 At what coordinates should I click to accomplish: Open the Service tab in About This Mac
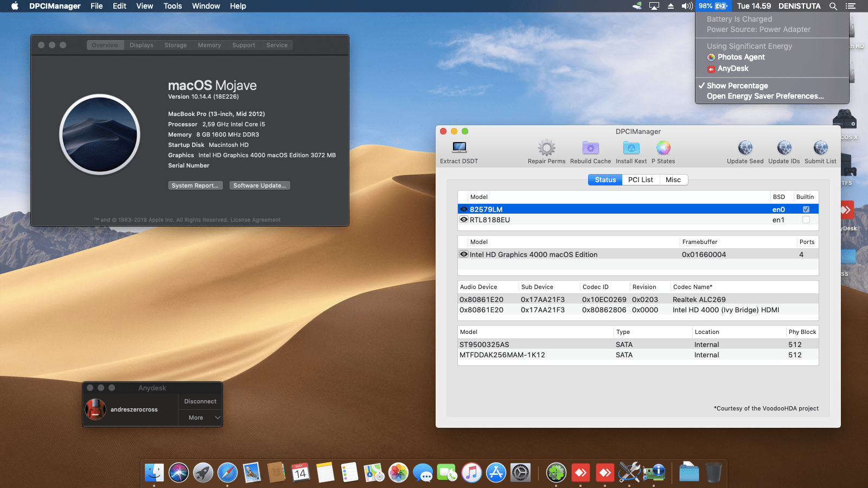click(277, 45)
